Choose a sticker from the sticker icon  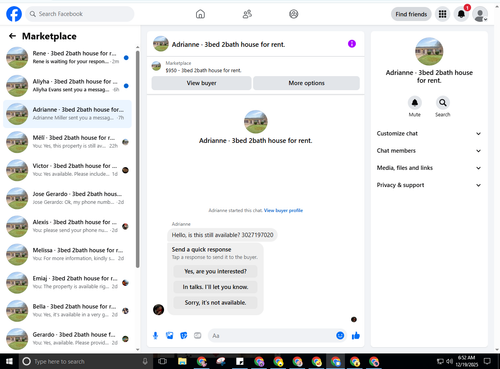click(184, 336)
